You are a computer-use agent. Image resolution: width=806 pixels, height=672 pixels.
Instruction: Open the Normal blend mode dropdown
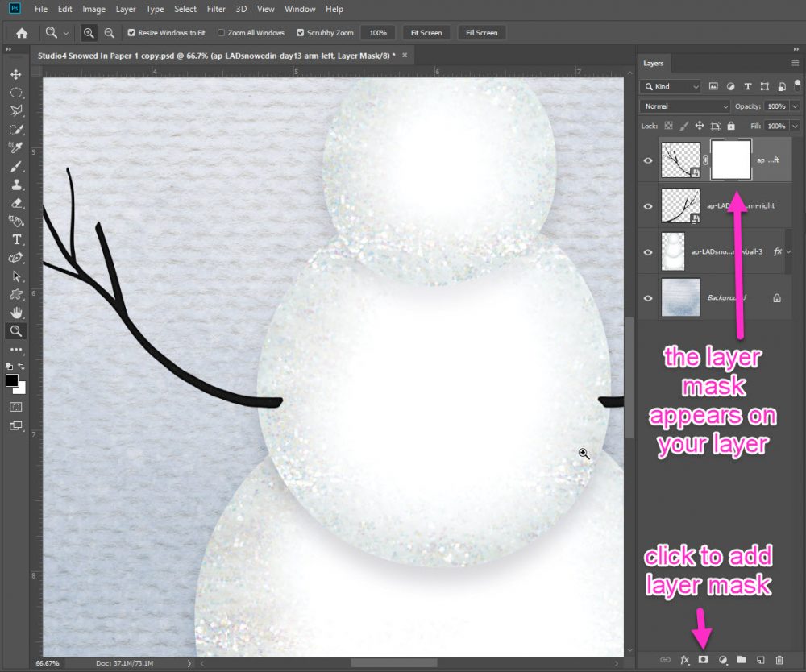pyautogui.click(x=685, y=106)
